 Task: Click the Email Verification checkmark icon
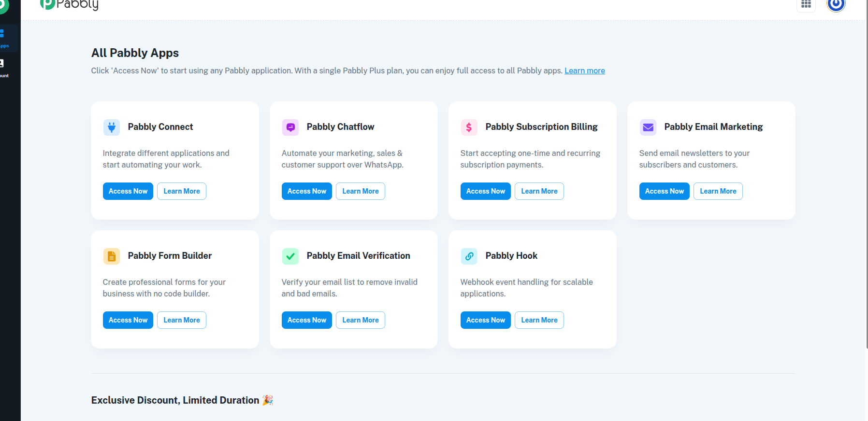[x=290, y=256]
